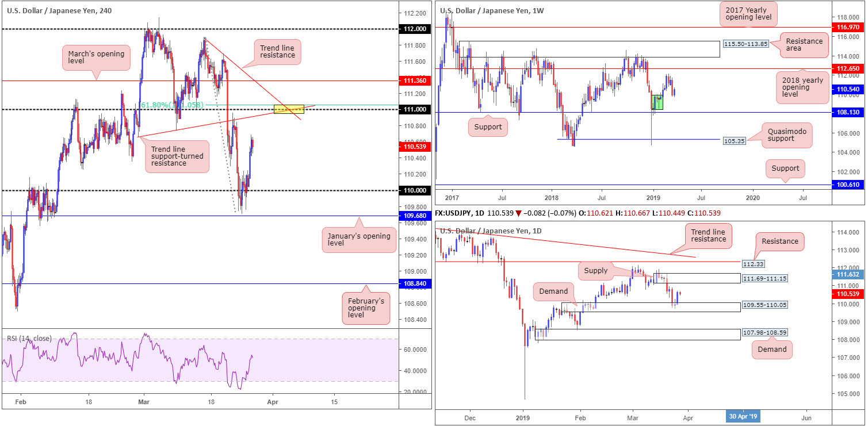This screenshot has height=426, width=868.
Task: Select the green rectangle on weekly chart
Action: (x=657, y=102)
